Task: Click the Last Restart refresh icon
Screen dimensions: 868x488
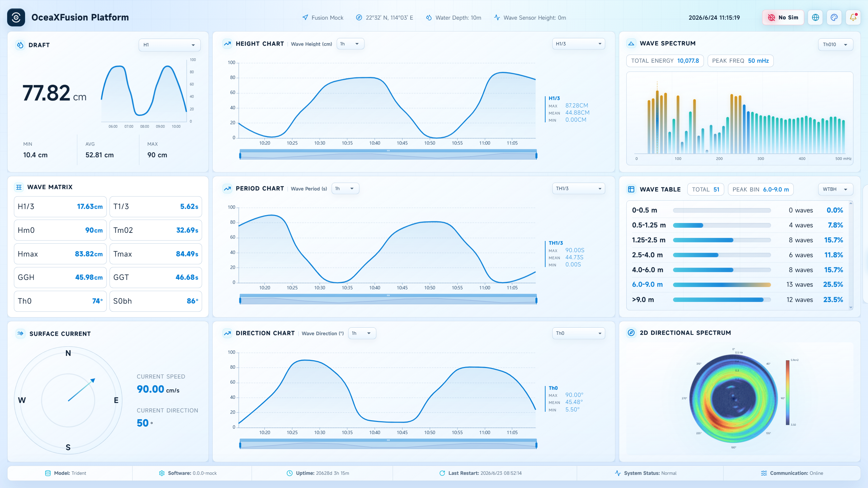Action: [442, 473]
